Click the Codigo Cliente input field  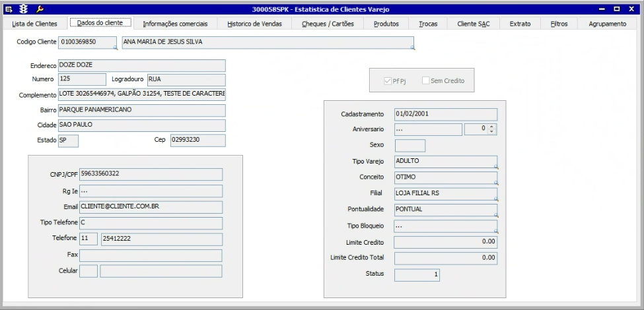click(x=87, y=42)
